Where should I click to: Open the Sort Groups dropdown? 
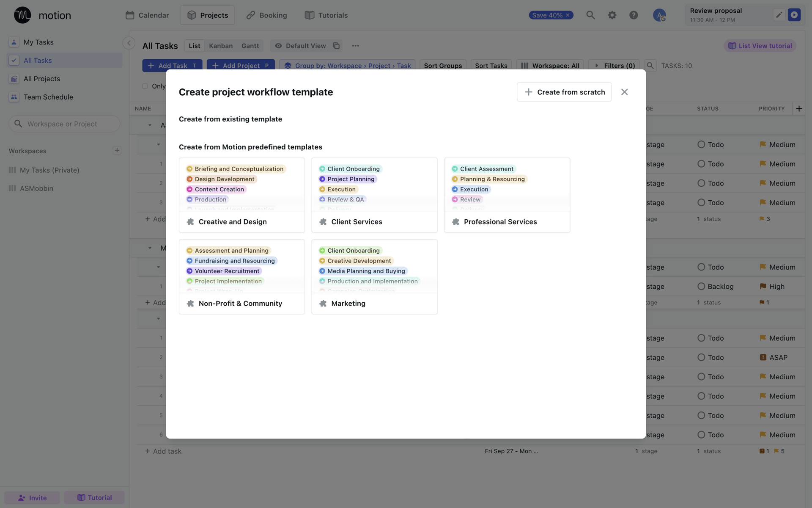click(443, 66)
